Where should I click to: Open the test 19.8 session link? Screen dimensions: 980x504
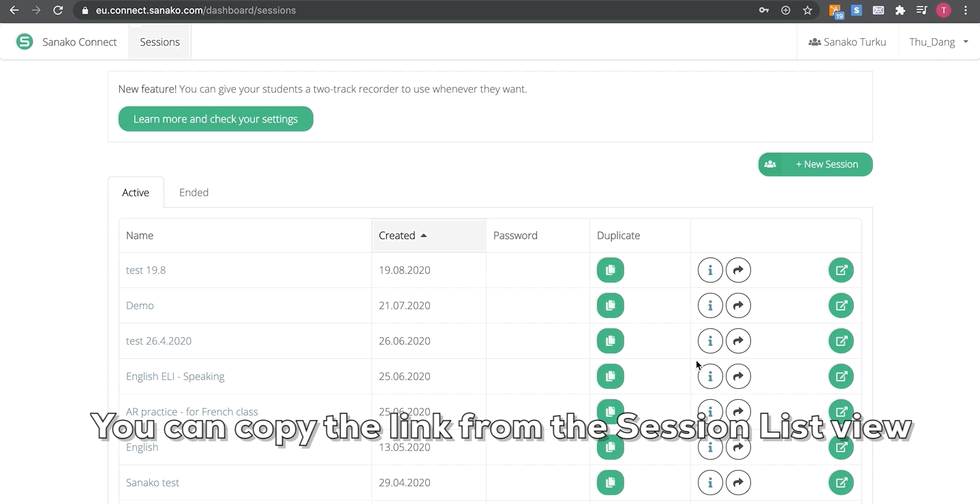click(x=146, y=270)
